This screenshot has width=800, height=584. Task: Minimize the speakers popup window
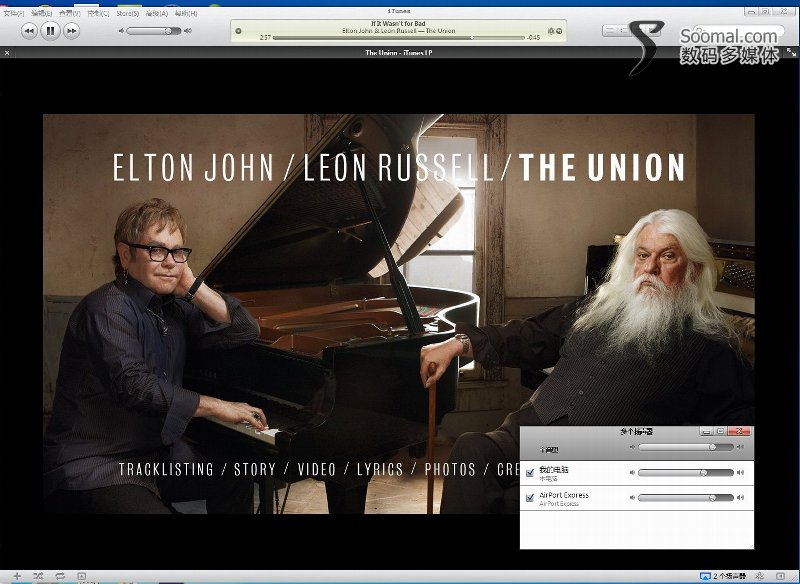coord(707,431)
